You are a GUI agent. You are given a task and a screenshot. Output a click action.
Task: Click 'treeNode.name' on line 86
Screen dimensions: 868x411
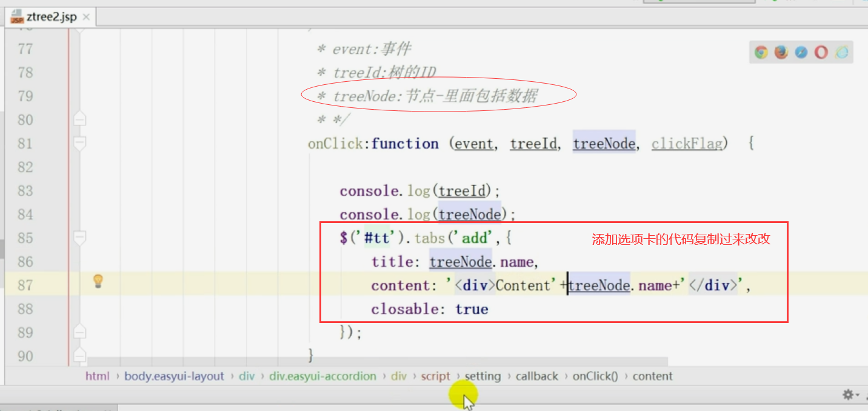pos(482,262)
